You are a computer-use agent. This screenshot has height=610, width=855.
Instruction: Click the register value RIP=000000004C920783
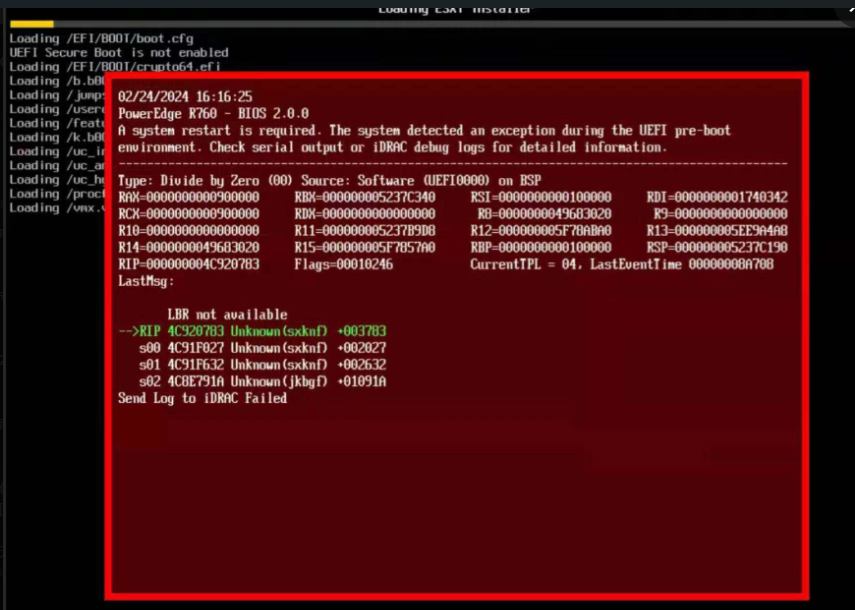point(189,265)
